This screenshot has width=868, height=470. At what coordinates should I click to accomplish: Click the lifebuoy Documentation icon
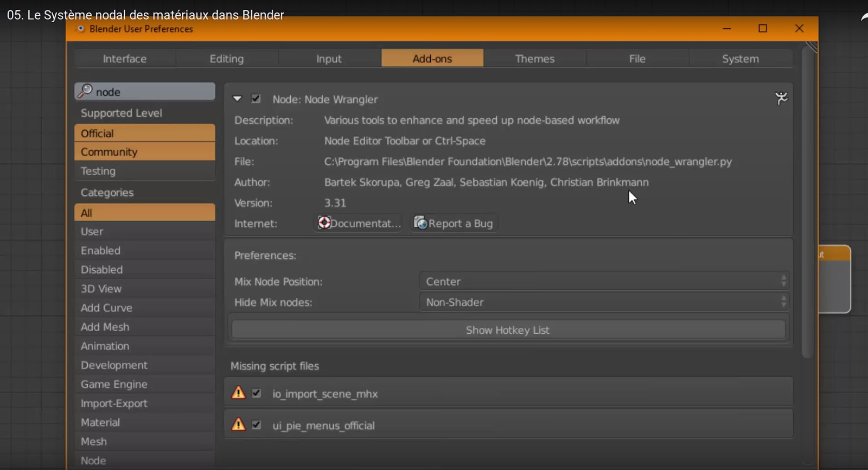click(324, 223)
